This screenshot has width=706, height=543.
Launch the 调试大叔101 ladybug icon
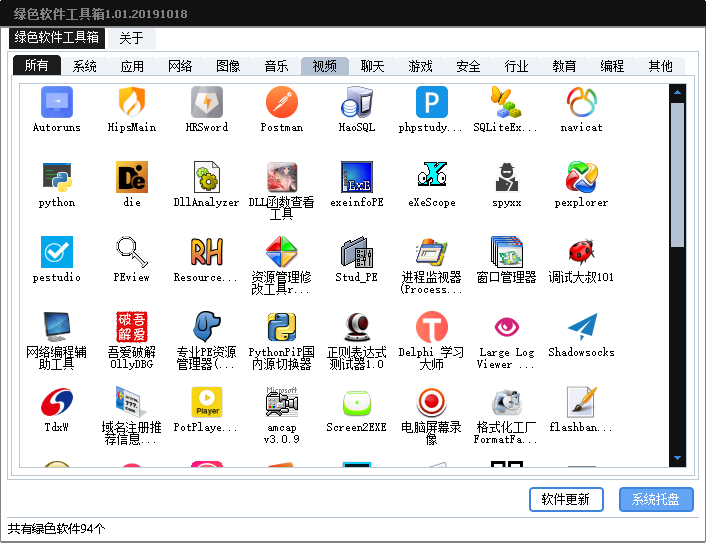tap(582, 252)
